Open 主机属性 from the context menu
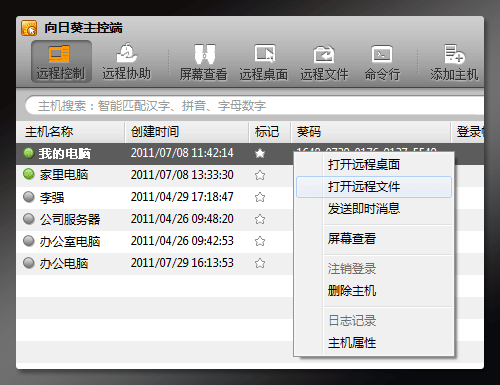The image size is (500, 385). click(x=374, y=343)
